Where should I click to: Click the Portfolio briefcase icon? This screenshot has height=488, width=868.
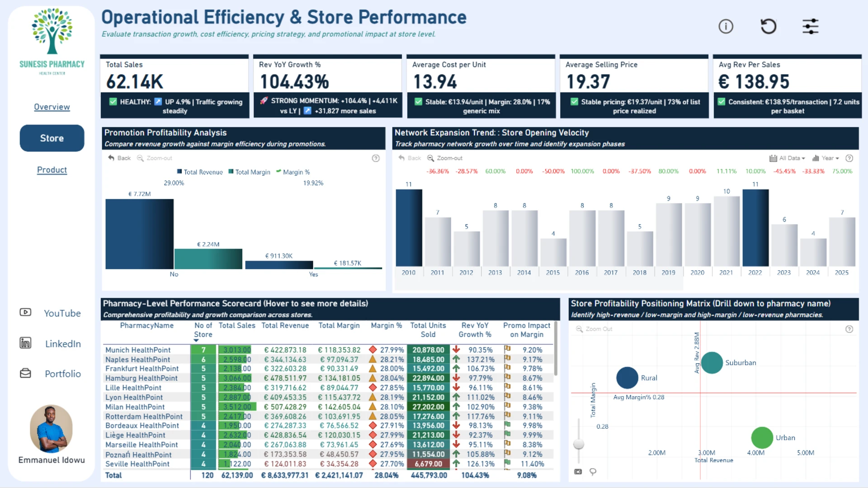[x=25, y=373]
